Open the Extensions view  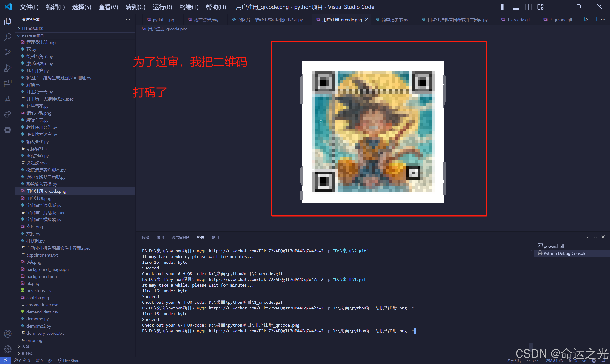[8, 84]
